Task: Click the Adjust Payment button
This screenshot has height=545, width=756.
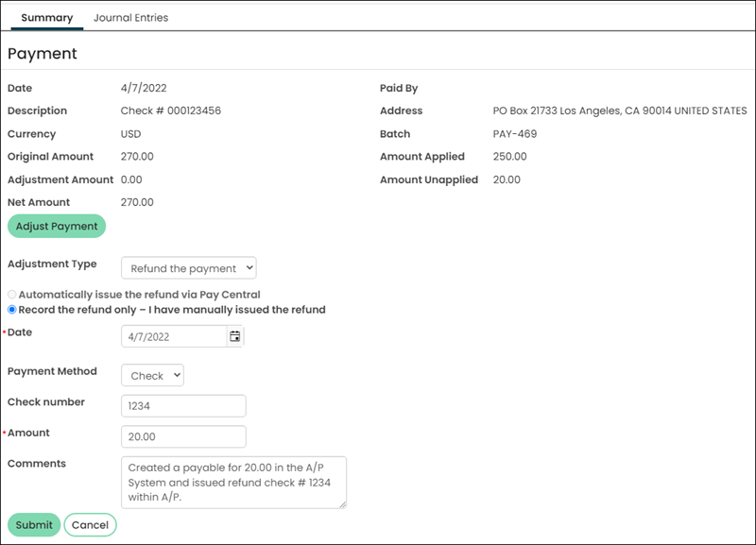Action: [57, 226]
